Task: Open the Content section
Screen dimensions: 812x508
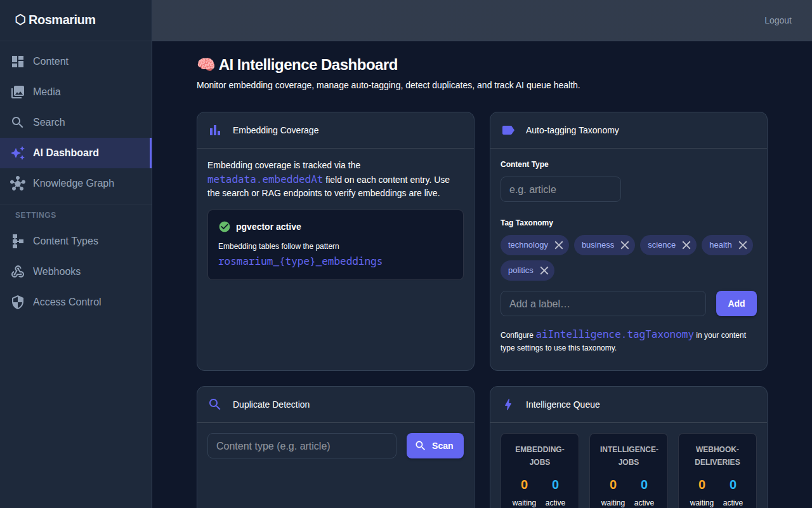Action: (75, 62)
